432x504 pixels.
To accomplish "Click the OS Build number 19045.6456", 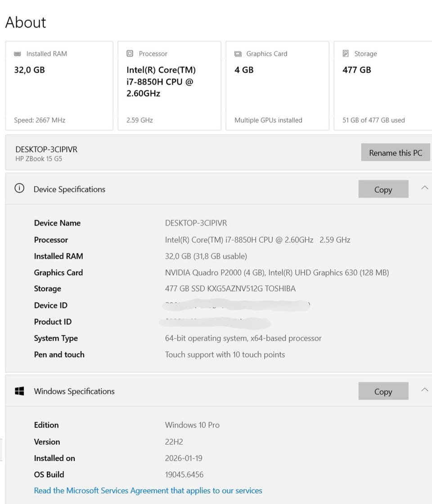I will (184, 474).
